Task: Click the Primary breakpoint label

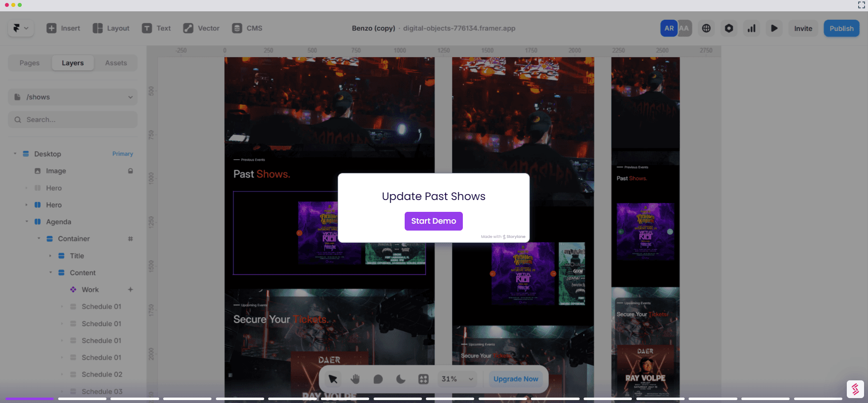Action: pos(123,154)
